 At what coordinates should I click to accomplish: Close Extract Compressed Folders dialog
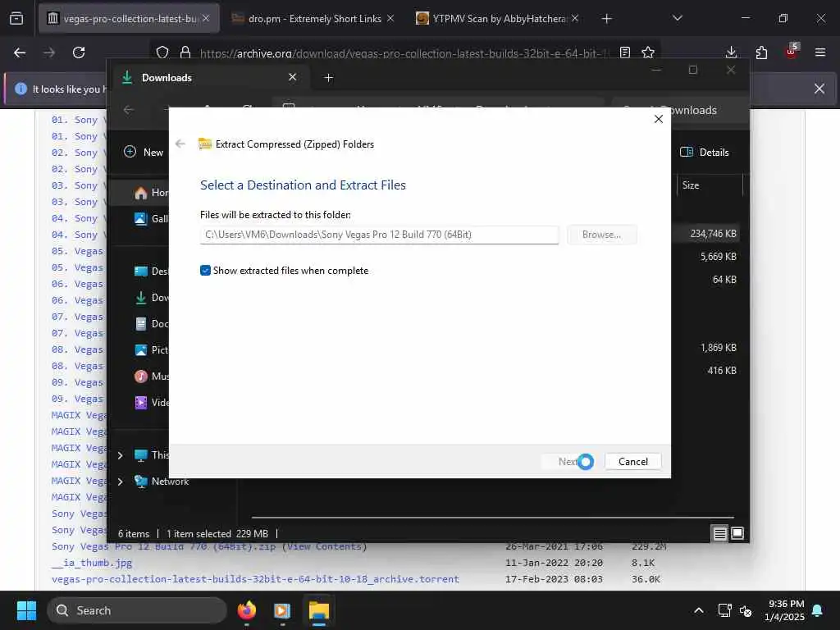[659, 119]
